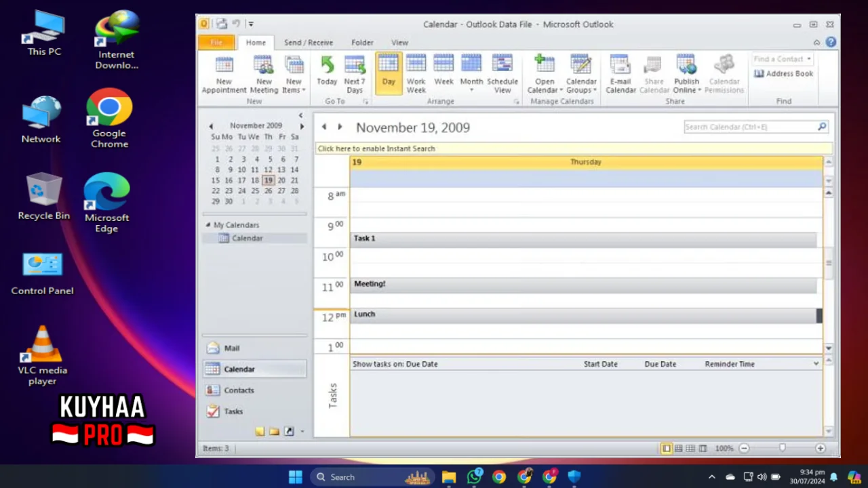Minimize the ribbon with the caret icon
The width and height of the screenshot is (868, 488).
point(816,42)
